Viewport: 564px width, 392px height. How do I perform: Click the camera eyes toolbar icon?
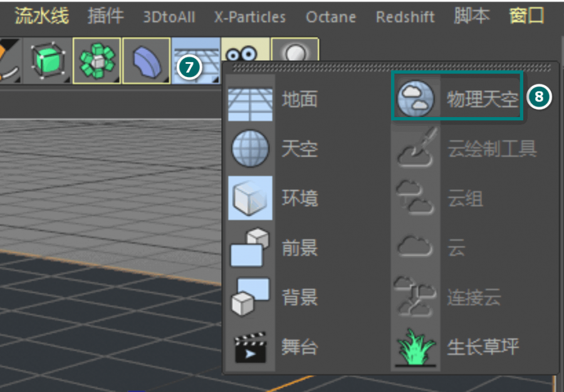[x=245, y=50]
